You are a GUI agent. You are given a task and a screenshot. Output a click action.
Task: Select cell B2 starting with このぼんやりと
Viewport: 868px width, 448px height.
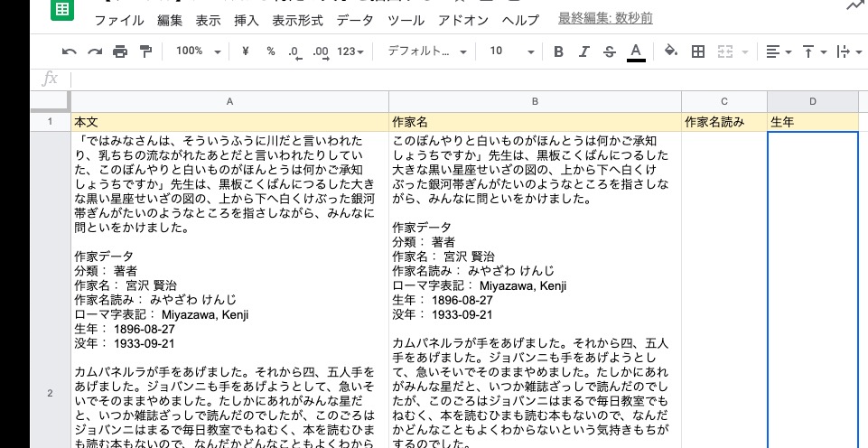535,290
